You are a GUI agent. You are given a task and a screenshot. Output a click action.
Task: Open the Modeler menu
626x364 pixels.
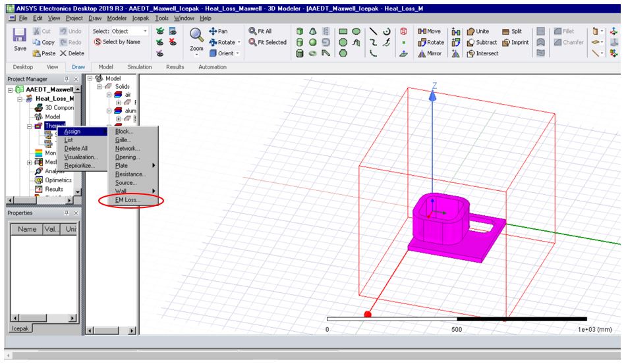(117, 18)
